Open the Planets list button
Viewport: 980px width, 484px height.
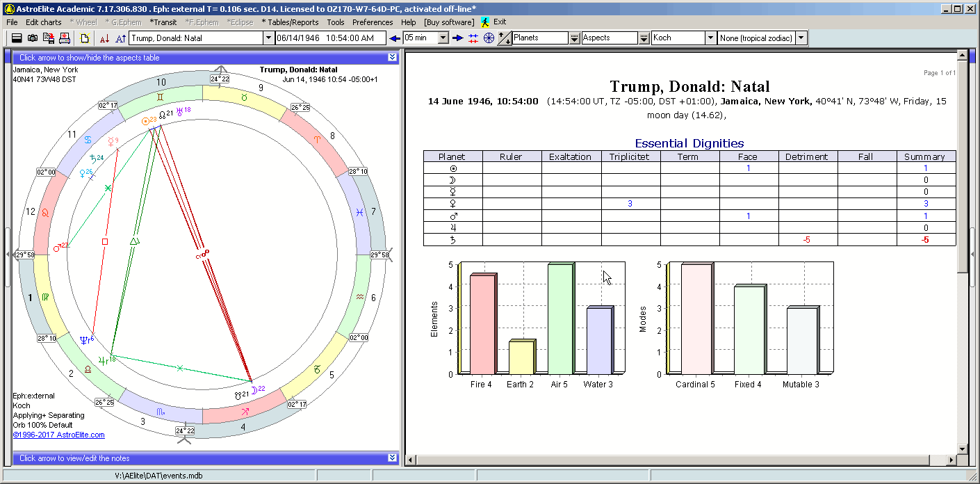point(575,38)
